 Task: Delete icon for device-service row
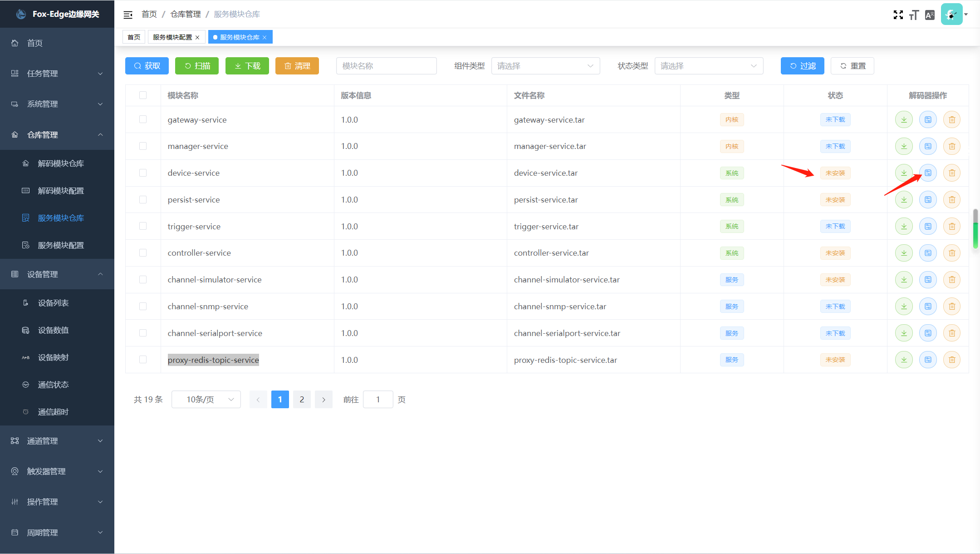(x=952, y=173)
